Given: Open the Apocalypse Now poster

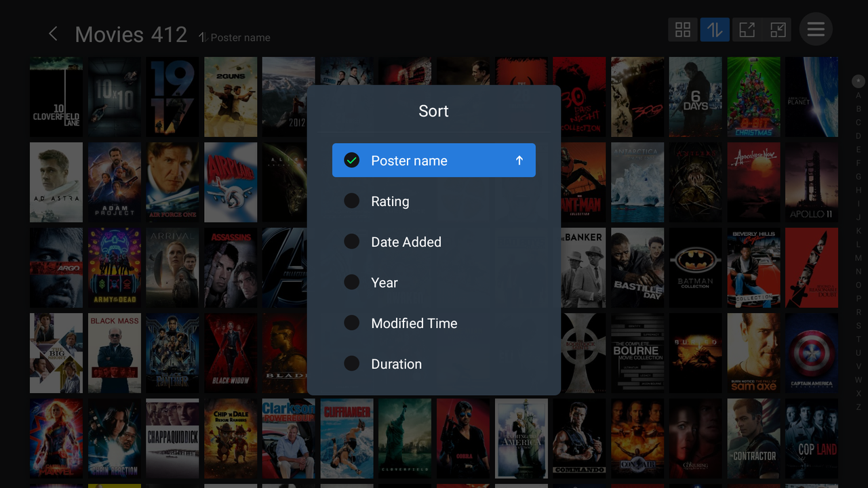Looking at the screenshot, I should click(754, 182).
